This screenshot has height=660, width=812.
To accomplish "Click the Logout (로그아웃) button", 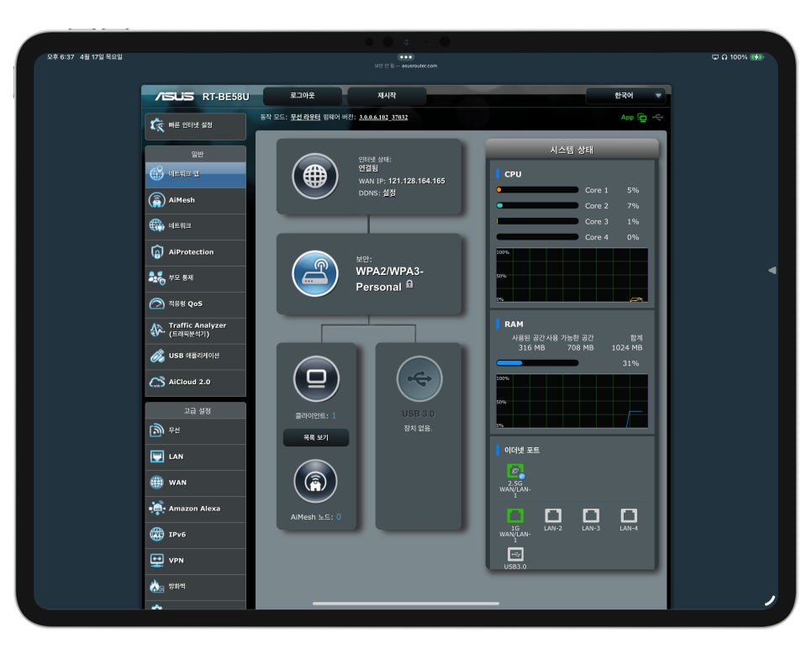I will 303,96.
